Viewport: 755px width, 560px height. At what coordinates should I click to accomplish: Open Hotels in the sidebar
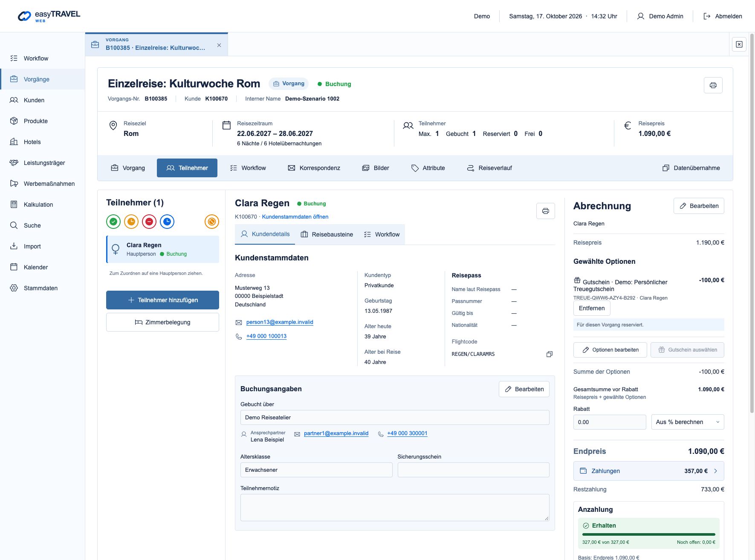coord(43,142)
